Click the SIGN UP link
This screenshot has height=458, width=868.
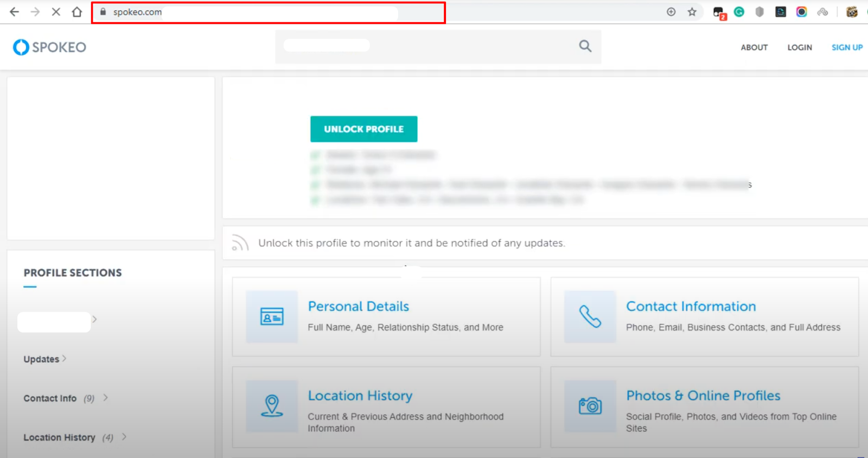pyautogui.click(x=847, y=47)
